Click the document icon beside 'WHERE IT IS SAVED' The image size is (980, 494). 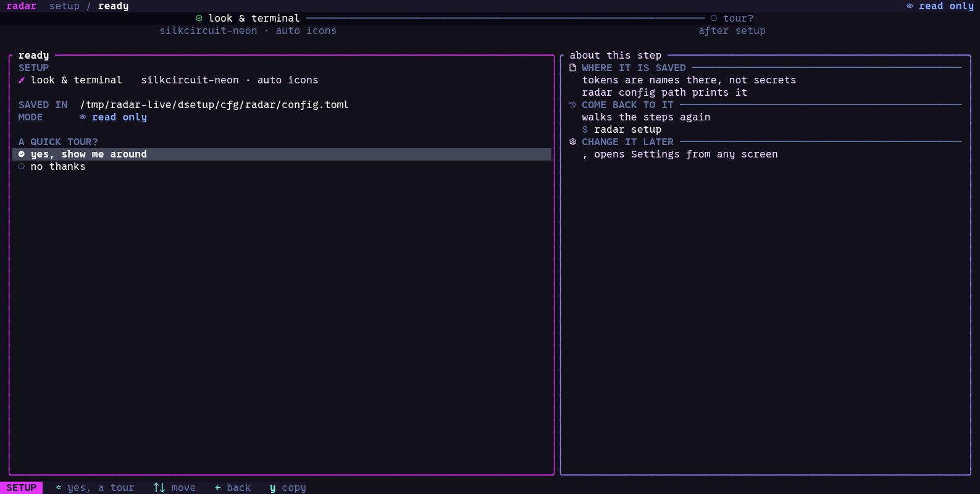572,68
